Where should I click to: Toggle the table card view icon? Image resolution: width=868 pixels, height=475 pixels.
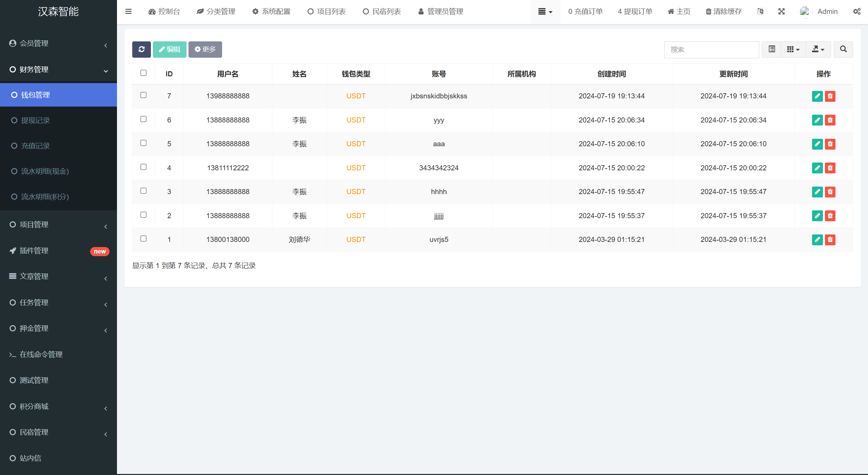772,50
